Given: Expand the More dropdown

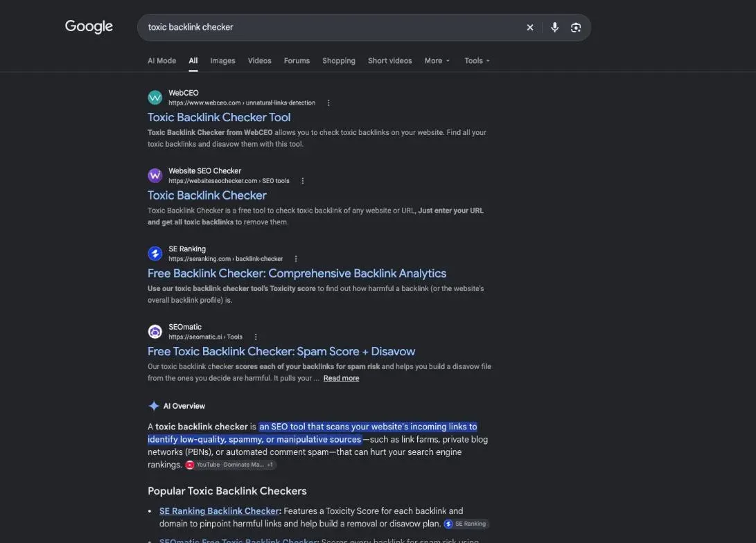Looking at the screenshot, I should (x=437, y=61).
